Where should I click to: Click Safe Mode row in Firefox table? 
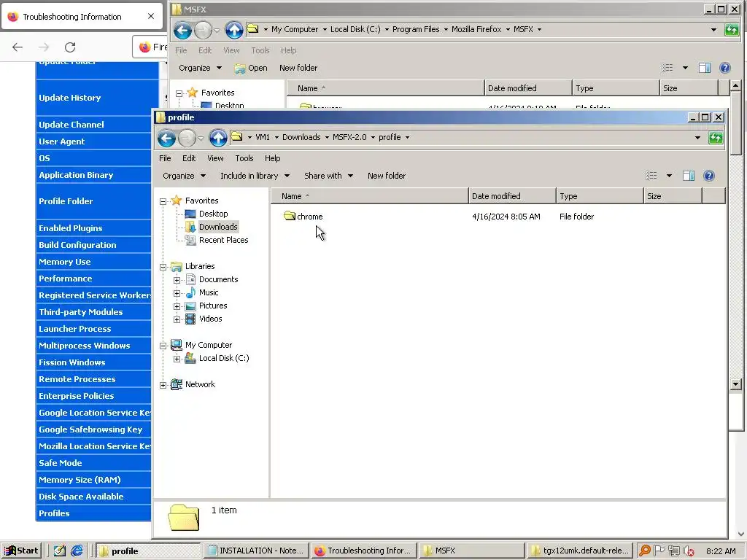point(94,463)
